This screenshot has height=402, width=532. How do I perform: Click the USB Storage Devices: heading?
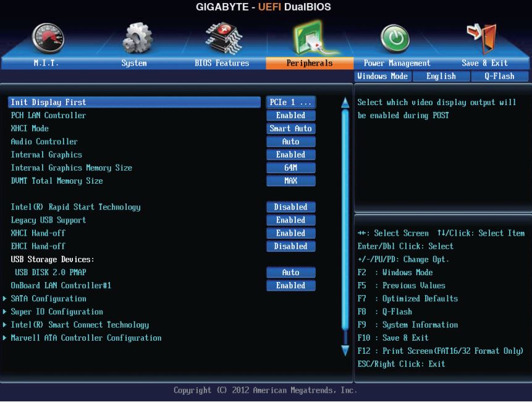[x=53, y=259]
